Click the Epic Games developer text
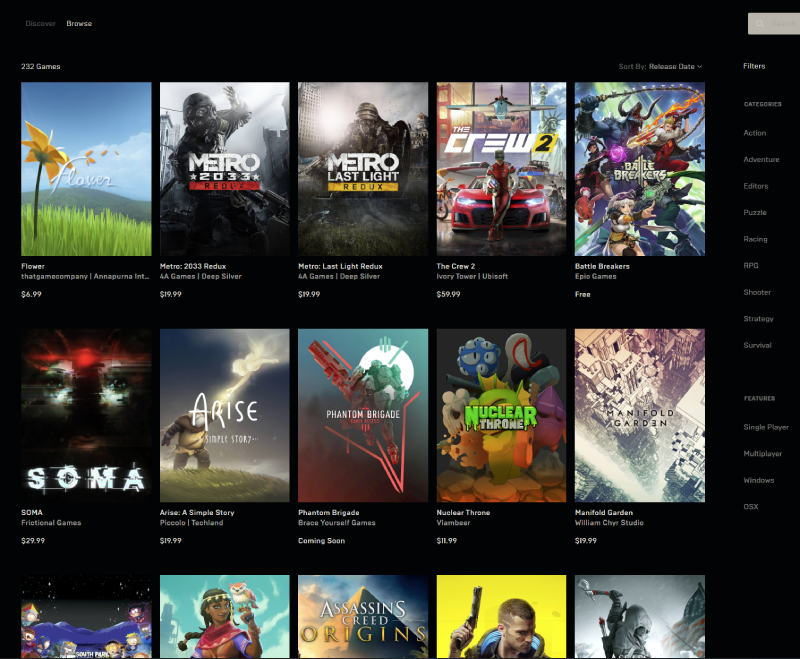Image resolution: width=800 pixels, height=659 pixels. point(595,276)
